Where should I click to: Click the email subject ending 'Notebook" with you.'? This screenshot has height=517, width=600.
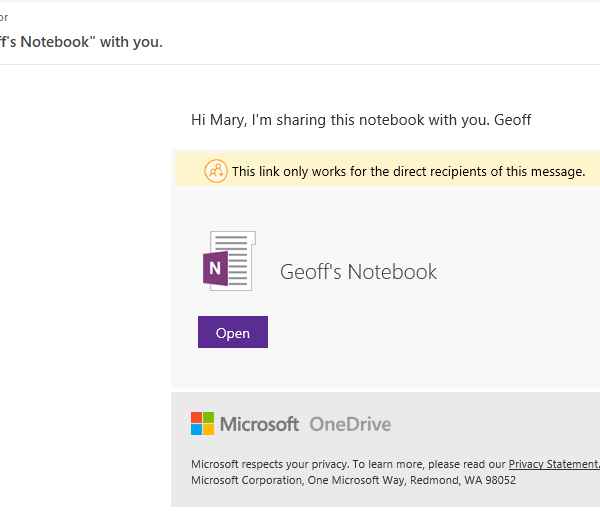point(81,42)
